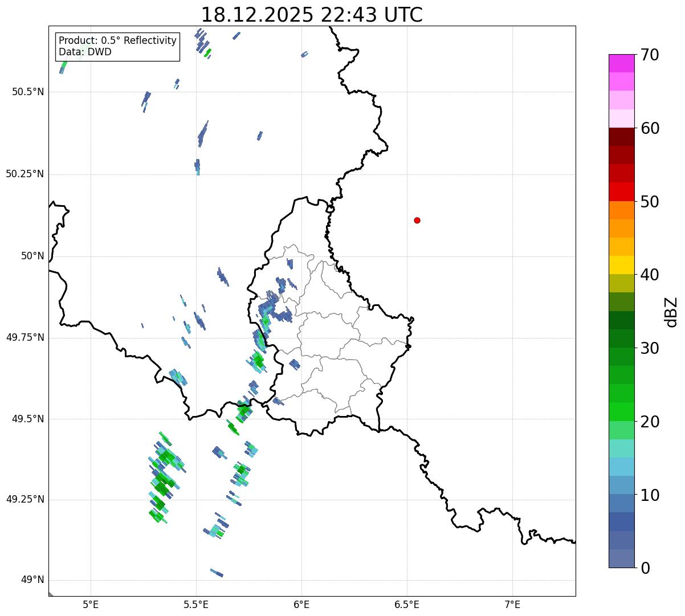
Task: Click the colorbar tick value 60
Action: [x=650, y=128]
